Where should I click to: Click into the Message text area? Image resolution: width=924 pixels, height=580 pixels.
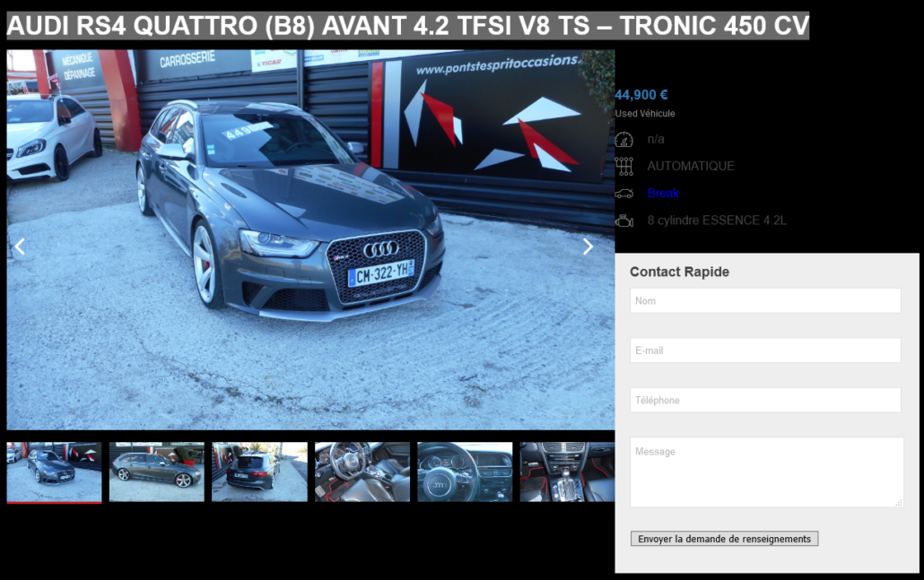[767, 472]
